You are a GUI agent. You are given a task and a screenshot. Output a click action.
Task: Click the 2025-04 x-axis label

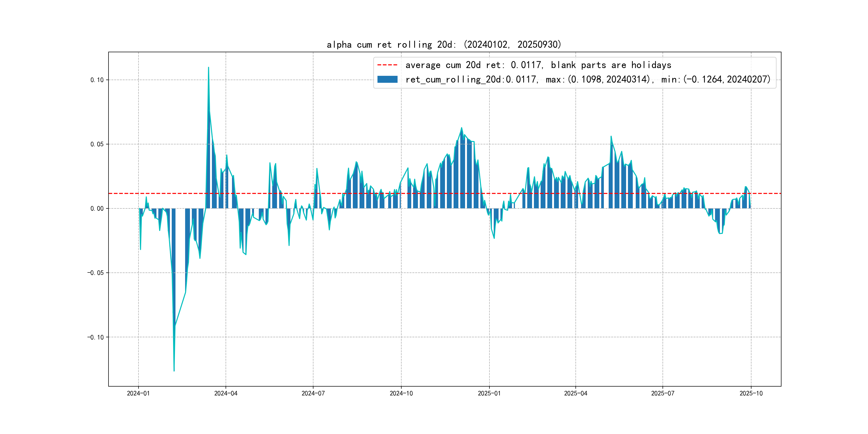click(575, 393)
